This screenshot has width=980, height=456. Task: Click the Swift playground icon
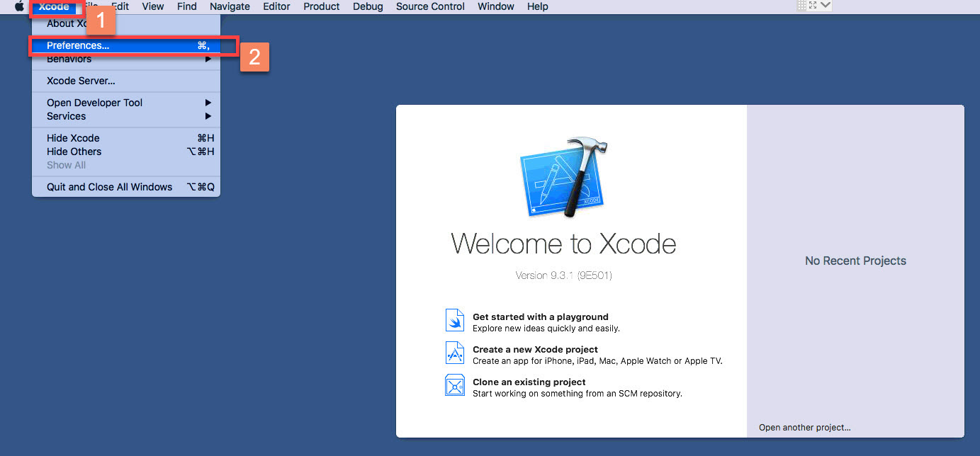454,321
